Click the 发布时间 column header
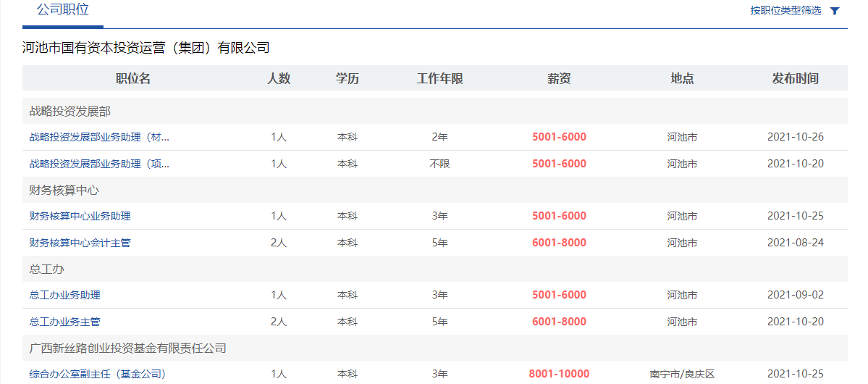This screenshot has height=384, width=868. [796, 79]
